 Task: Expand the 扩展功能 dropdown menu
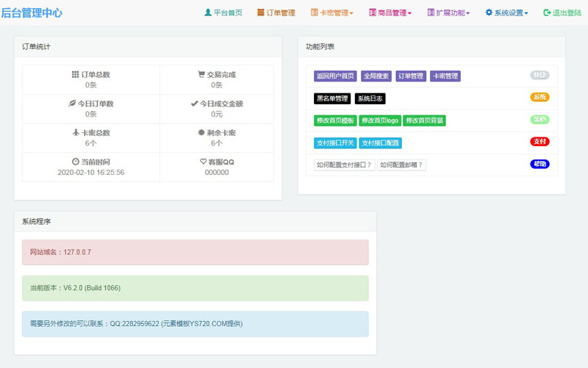(448, 12)
